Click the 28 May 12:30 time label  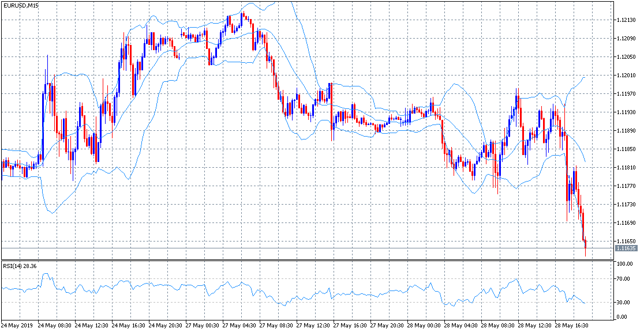[534, 325]
